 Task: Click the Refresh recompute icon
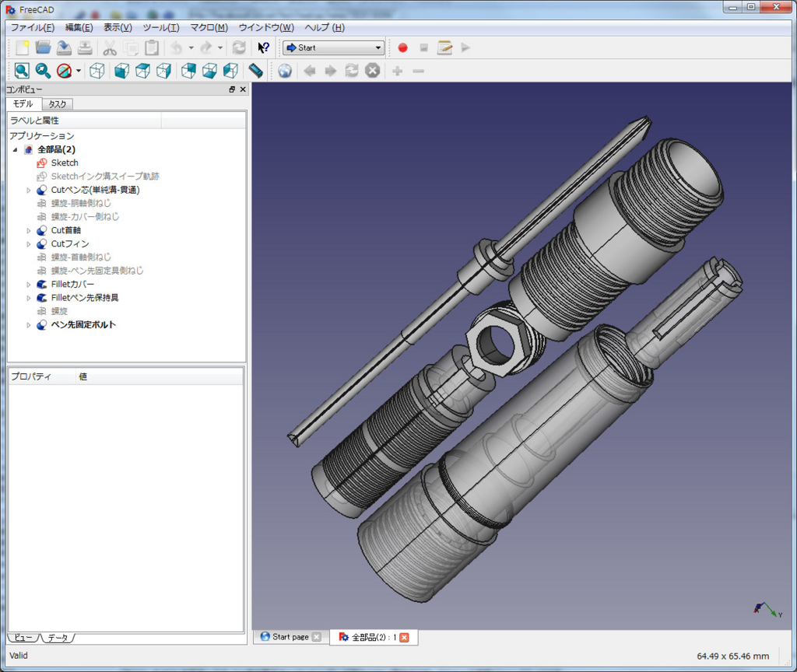pyautogui.click(x=239, y=47)
